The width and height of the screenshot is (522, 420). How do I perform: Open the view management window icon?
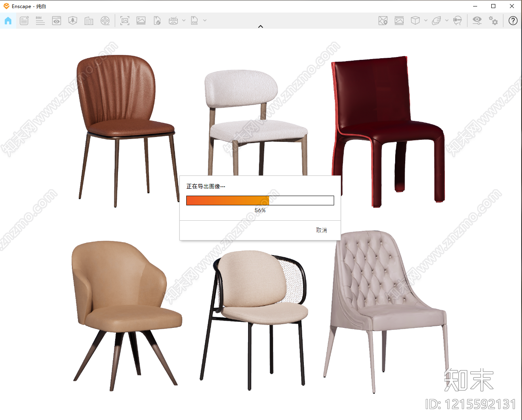point(57,21)
